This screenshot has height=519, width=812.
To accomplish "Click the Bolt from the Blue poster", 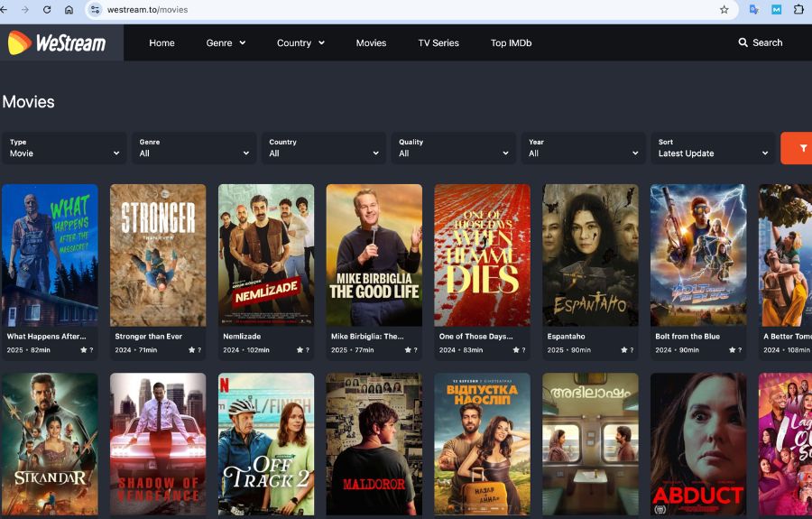I will click(698, 255).
